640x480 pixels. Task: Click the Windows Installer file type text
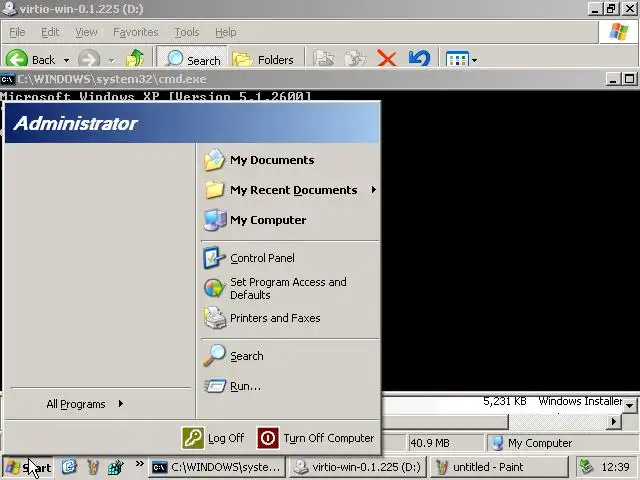[580, 401]
